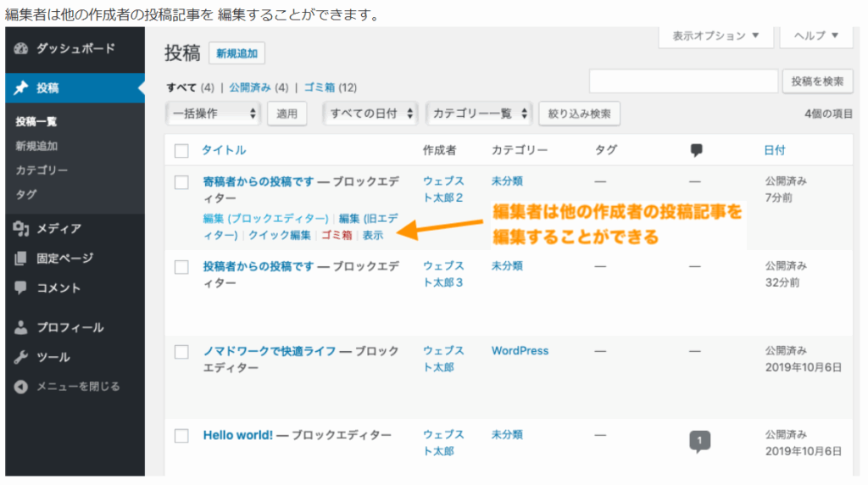Open the メディア media icon

[22, 228]
